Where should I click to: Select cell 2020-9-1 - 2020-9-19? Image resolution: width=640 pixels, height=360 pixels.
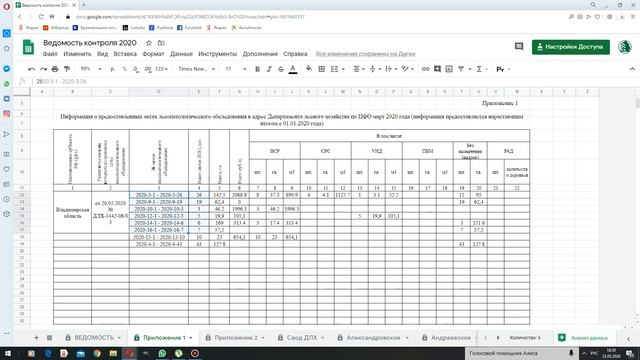pos(159,202)
